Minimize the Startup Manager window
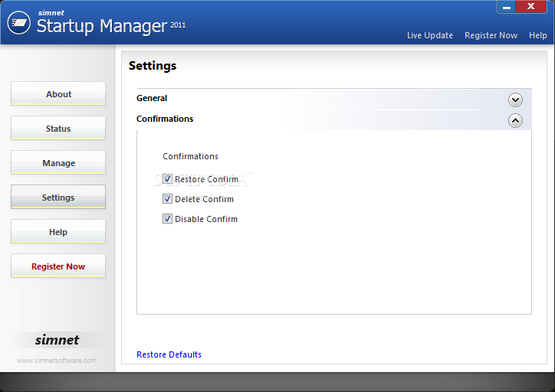The height and width of the screenshot is (392, 555). (507, 7)
